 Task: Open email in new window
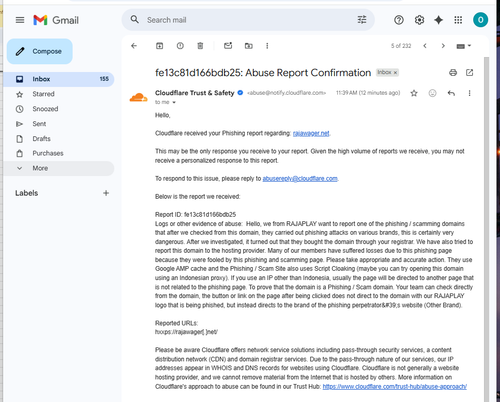click(469, 72)
